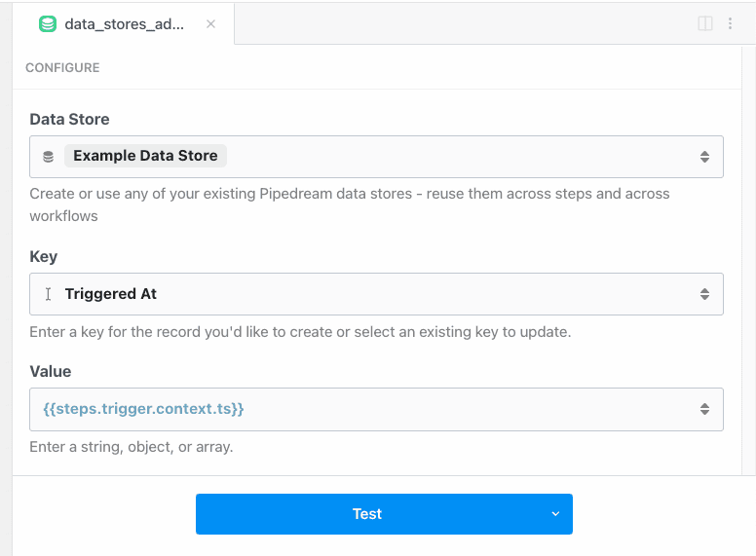This screenshot has width=756, height=556.
Task: Click the CONFIGURE section header
Action: (62, 68)
